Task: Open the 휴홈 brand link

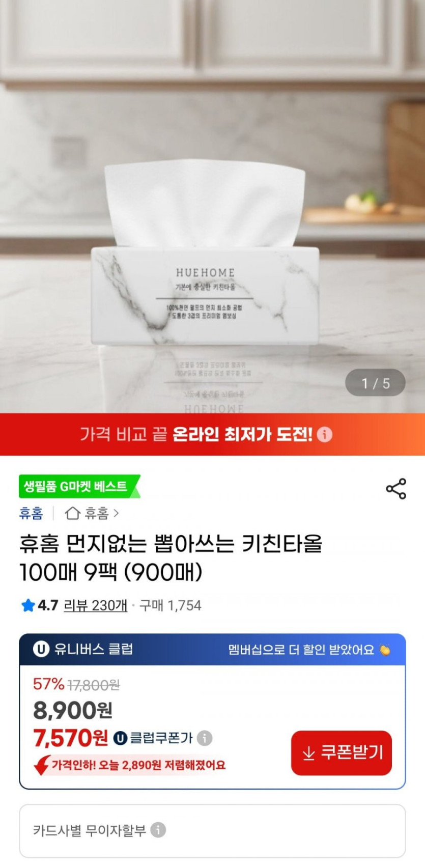Action: [x=31, y=513]
